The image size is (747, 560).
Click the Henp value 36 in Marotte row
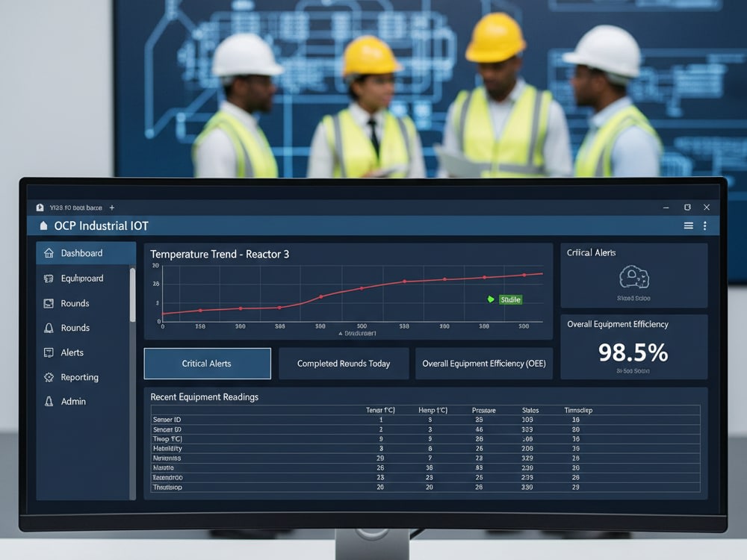click(430, 467)
